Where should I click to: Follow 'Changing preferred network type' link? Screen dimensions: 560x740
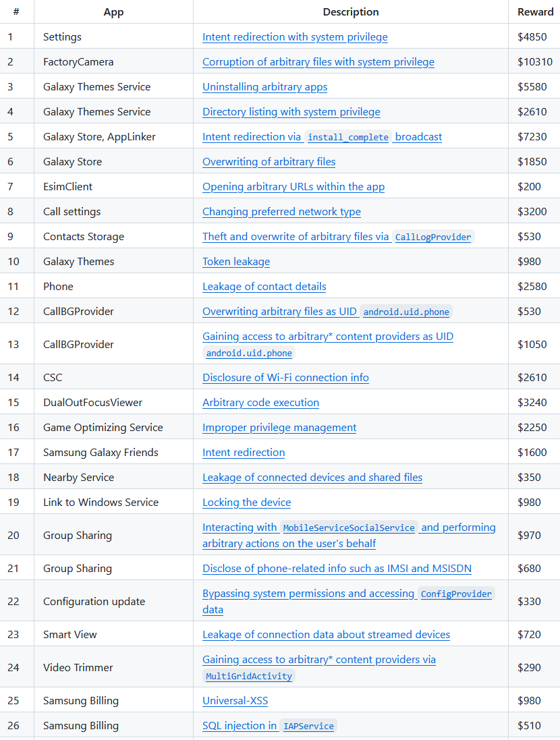pos(281,212)
